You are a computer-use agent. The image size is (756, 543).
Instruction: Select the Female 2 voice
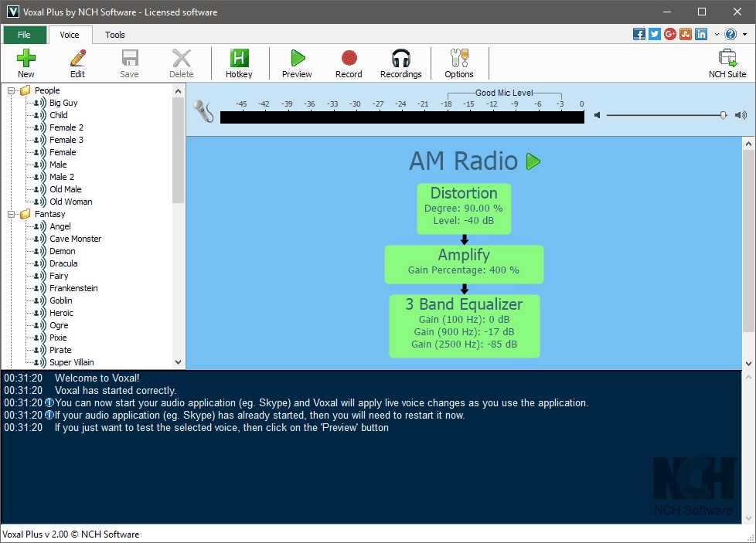click(x=66, y=127)
